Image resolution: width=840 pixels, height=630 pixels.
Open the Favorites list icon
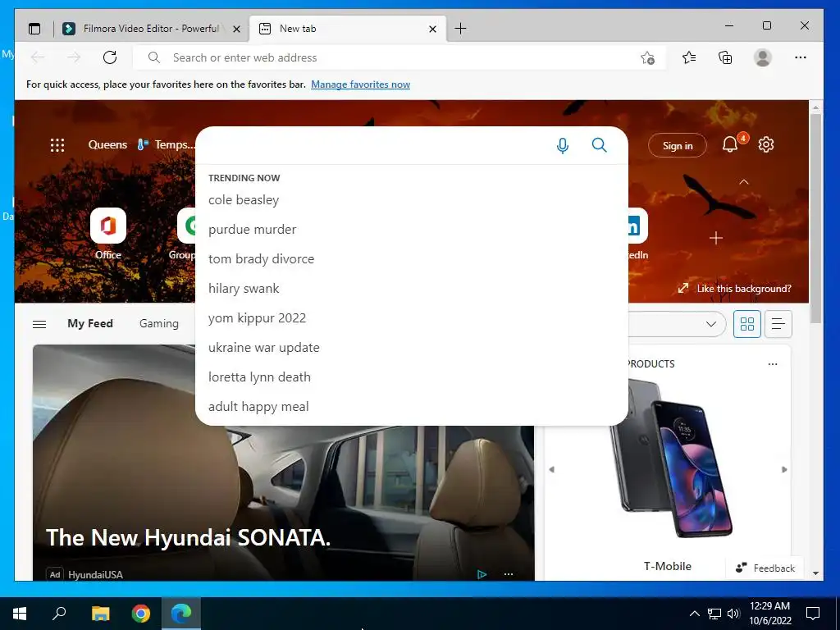pyautogui.click(x=689, y=57)
